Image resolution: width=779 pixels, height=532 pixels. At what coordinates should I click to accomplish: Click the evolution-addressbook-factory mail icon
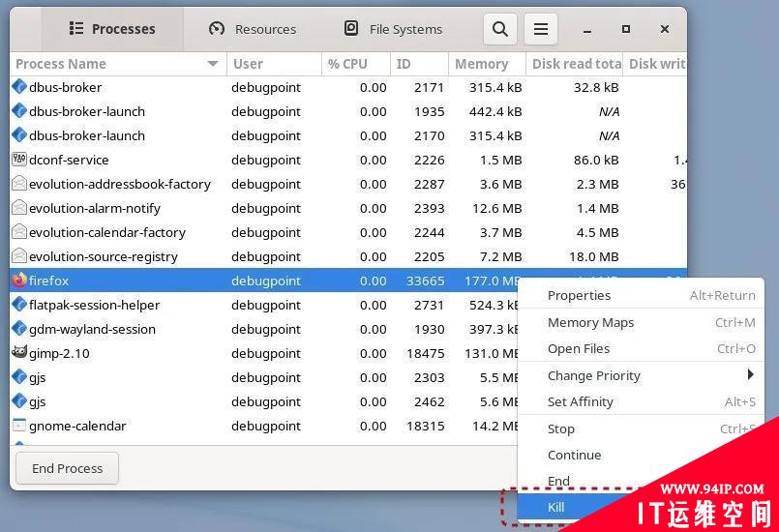point(19,183)
